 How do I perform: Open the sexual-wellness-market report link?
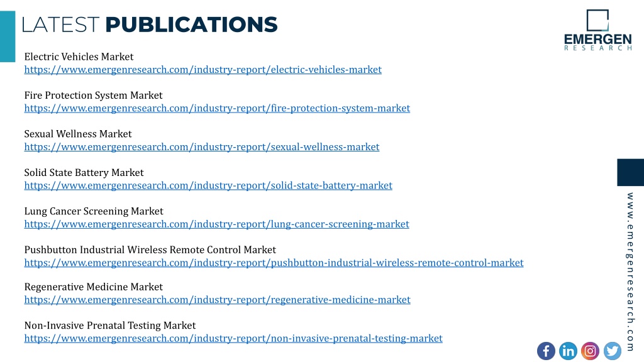click(202, 146)
